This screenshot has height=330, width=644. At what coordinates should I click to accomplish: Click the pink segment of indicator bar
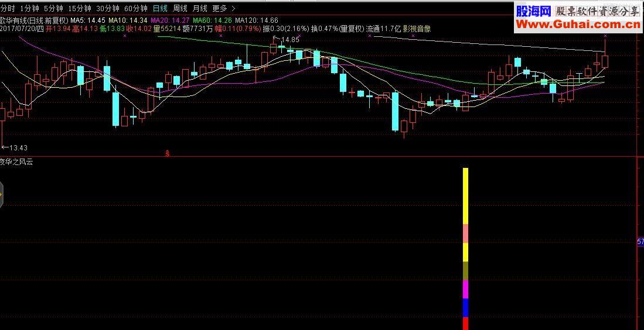[x=465, y=233]
